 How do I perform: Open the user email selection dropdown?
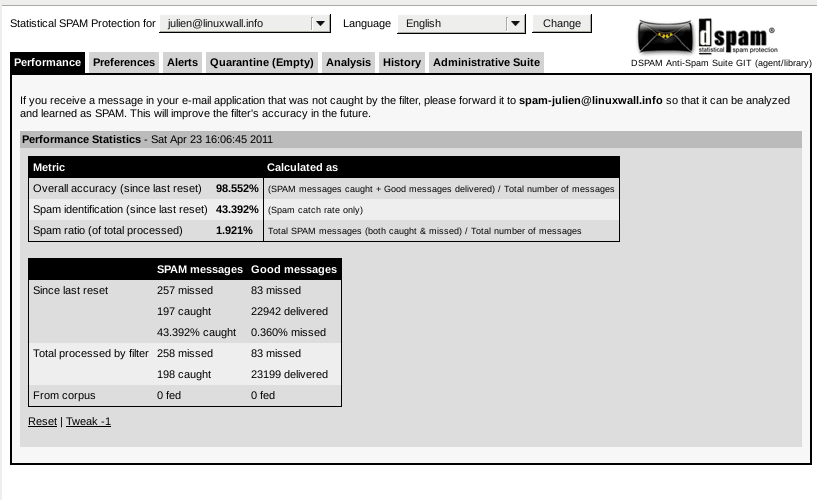(319, 23)
